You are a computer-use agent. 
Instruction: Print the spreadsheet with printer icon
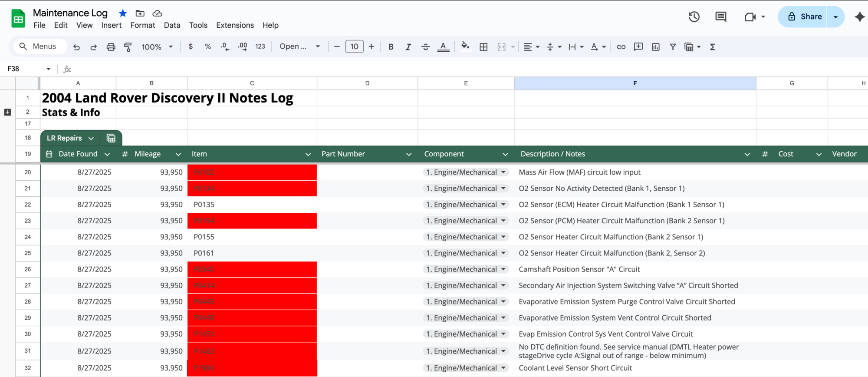(x=111, y=47)
